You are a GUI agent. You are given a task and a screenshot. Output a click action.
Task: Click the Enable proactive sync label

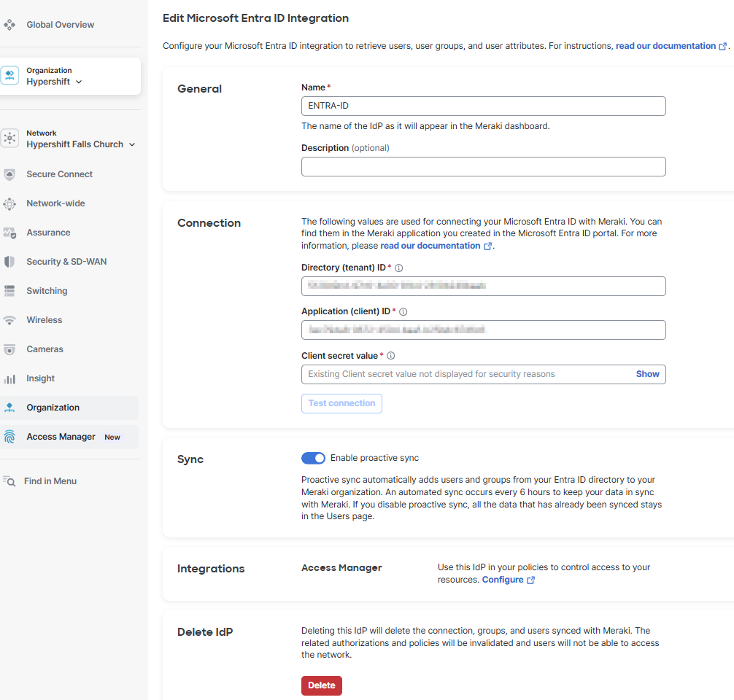pyautogui.click(x=374, y=458)
